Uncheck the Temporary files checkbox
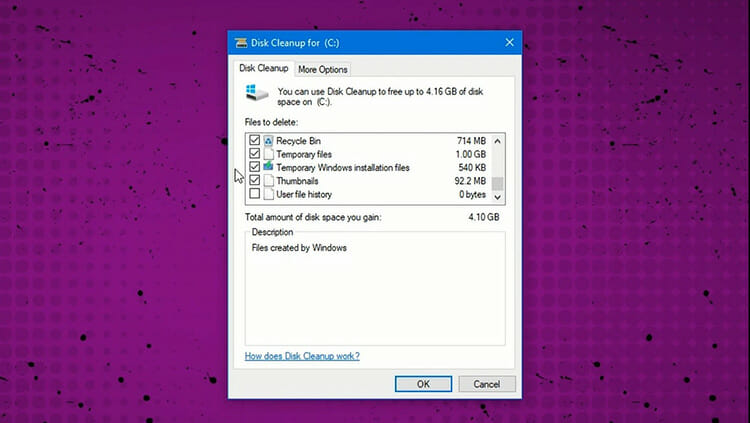The height and width of the screenshot is (423, 750). (x=254, y=154)
